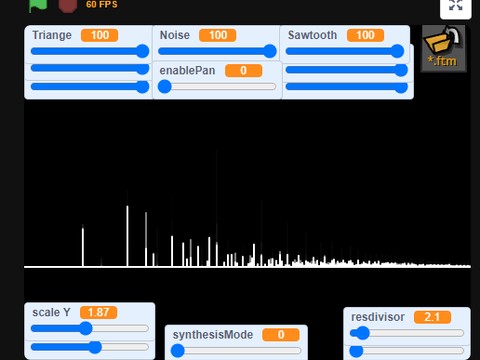Viewport: 480px width, 360px height.
Task: Click the enablePan variable label
Action: [x=187, y=70]
